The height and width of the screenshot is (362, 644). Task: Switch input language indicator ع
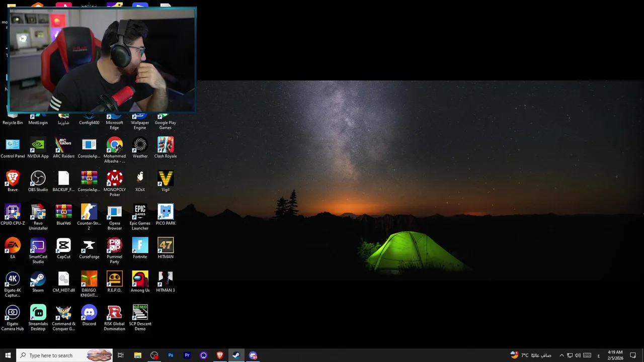(x=598, y=356)
